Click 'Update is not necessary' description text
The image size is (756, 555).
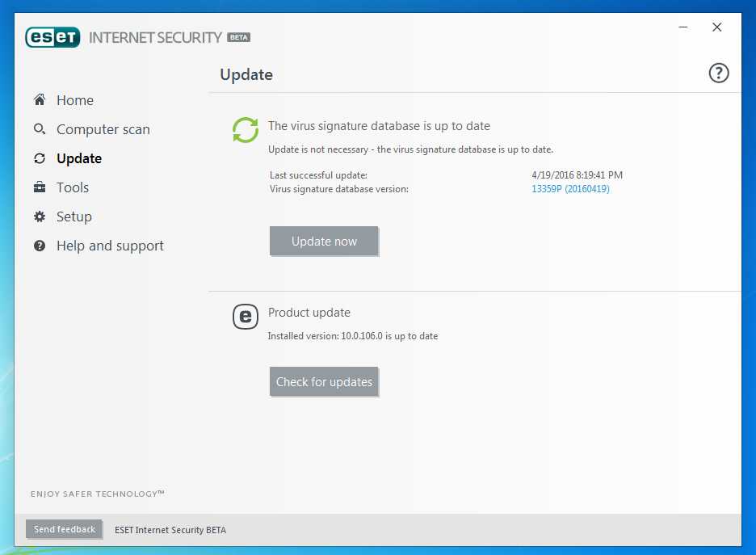pyautogui.click(x=410, y=149)
